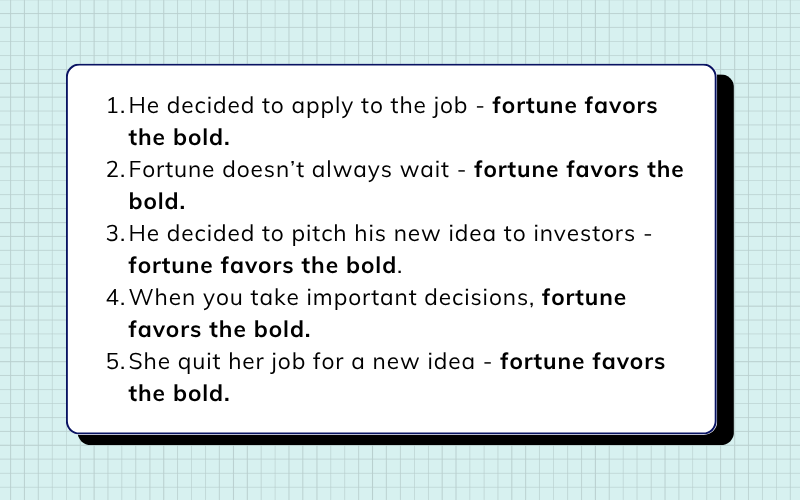Click 'favors the bold.' ending sentence four
800x500 pixels.
[219, 330]
